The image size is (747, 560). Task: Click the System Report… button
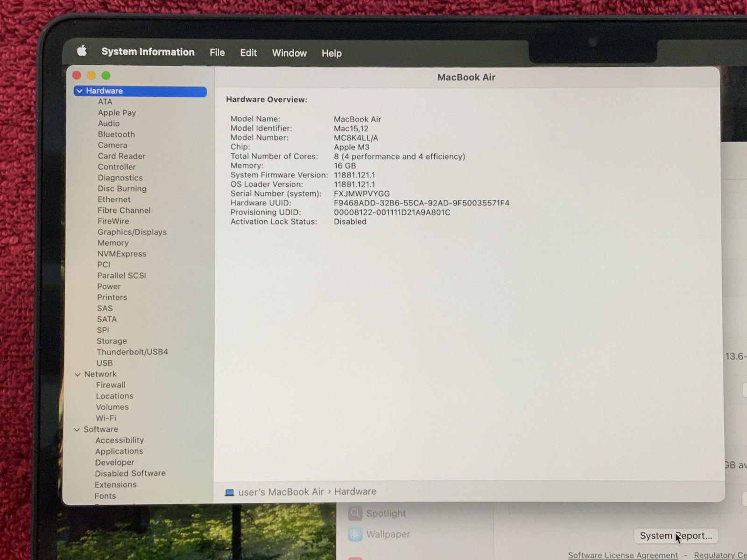coord(676,536)
